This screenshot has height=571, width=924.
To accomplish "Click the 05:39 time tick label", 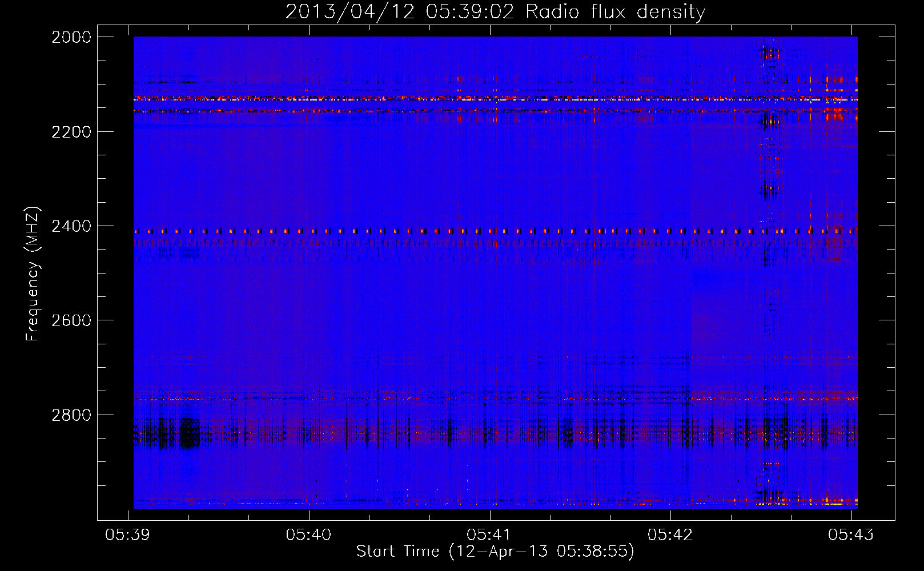I will [x=128, y=534].
